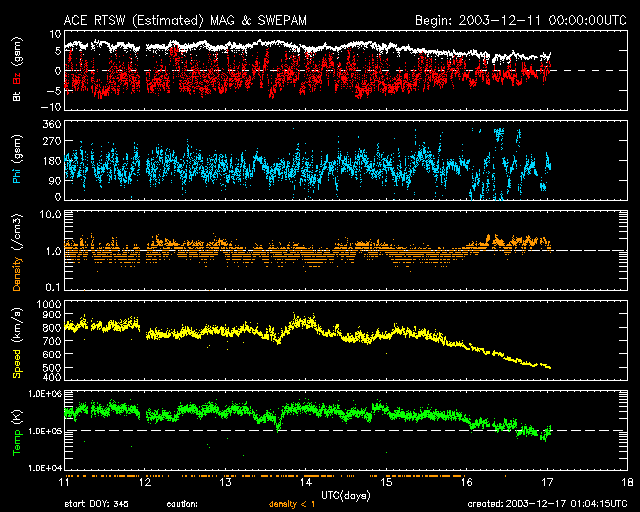Viewport: 640px width, 512px height.
Task: Click the '-10' tick on the Bt Bz axis
Action: 51,107
